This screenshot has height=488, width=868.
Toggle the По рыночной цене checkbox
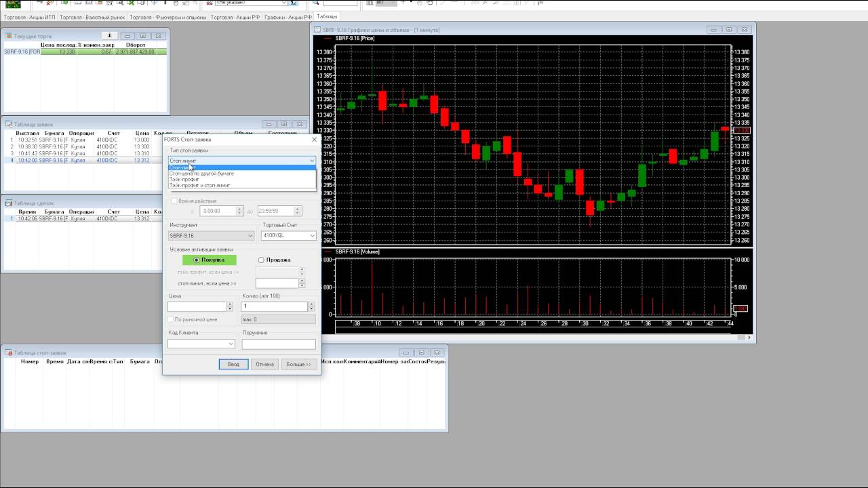click(171, 319)
